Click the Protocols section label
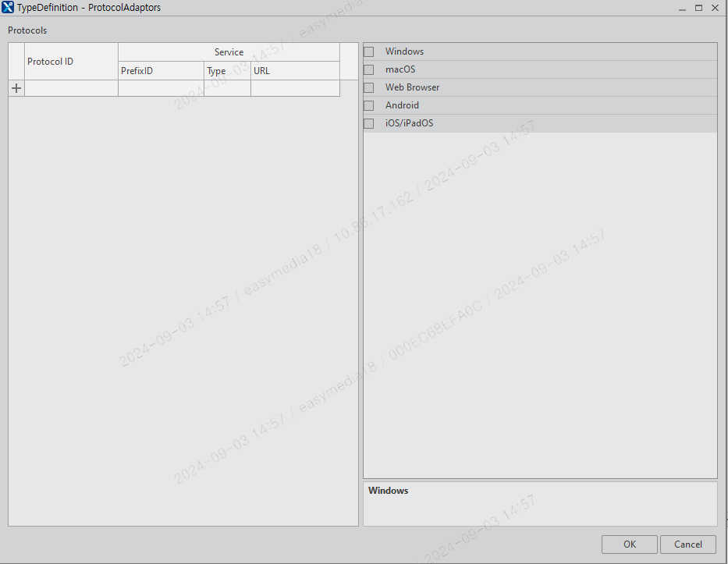The image size is (728, 564). 27,30
